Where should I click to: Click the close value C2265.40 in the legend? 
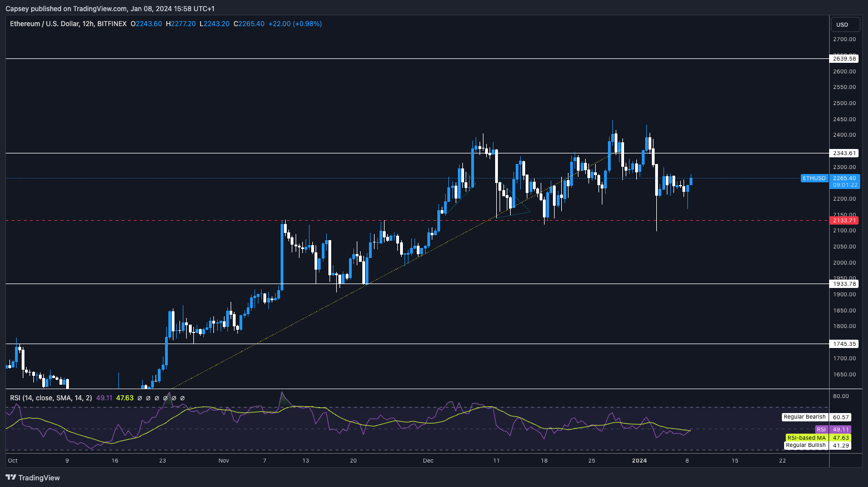[x=249, y=24]
